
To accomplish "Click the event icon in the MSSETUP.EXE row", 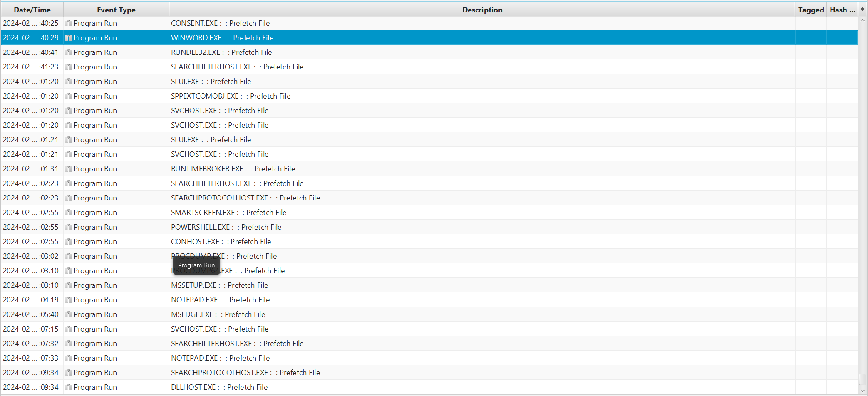I will tap(69, 285).
